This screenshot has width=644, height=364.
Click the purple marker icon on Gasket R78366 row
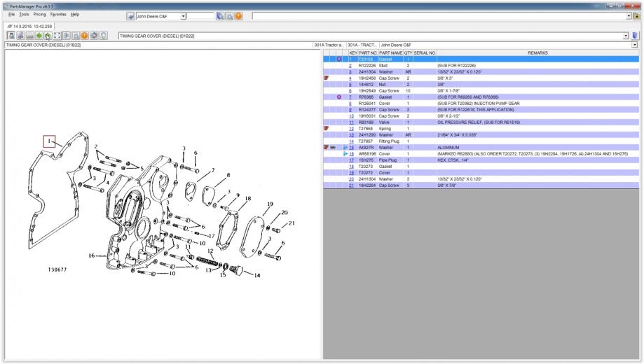[339, 97]
